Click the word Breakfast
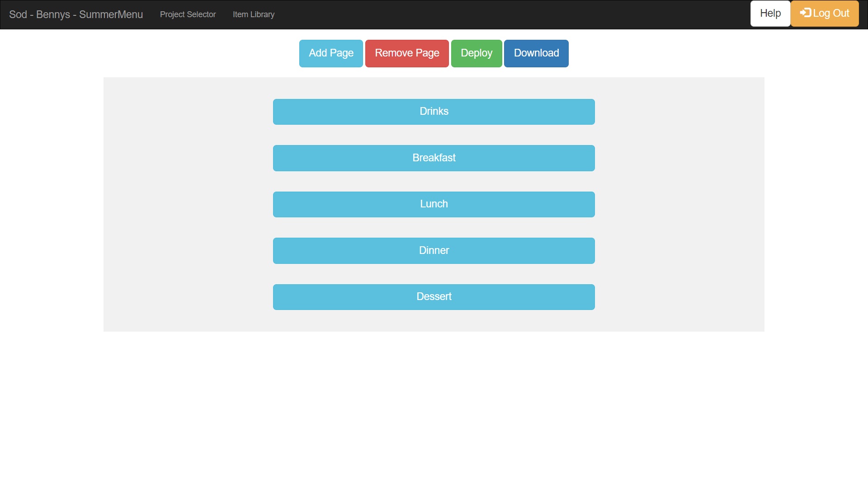The width and height of the screenshot is (868, 488). coord(434,158)
